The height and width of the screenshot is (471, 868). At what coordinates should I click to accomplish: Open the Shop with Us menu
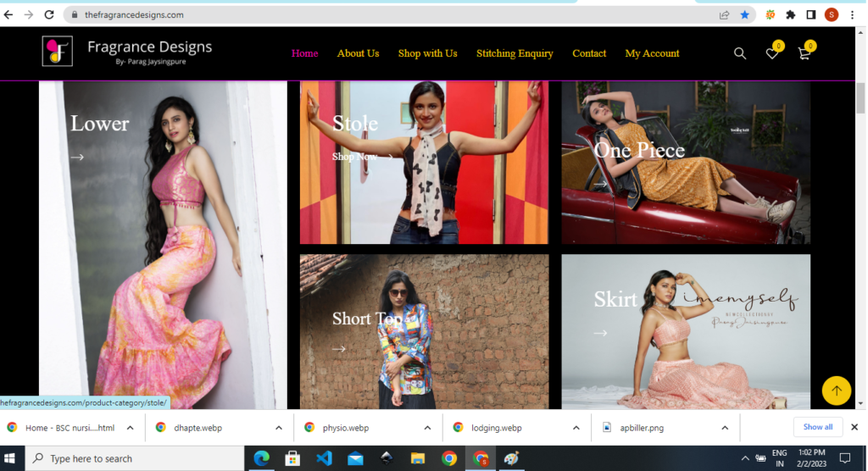coord(427,53)
